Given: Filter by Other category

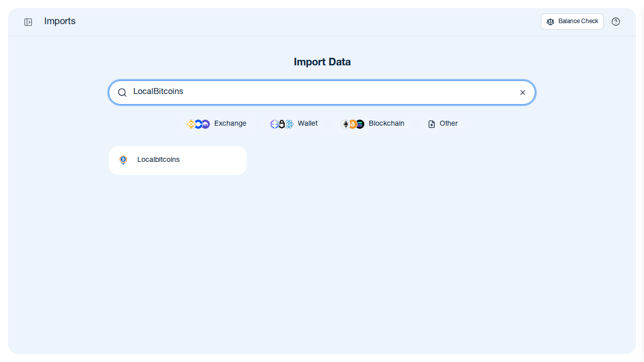Looking at the screenshot, I should pos(443,124).
